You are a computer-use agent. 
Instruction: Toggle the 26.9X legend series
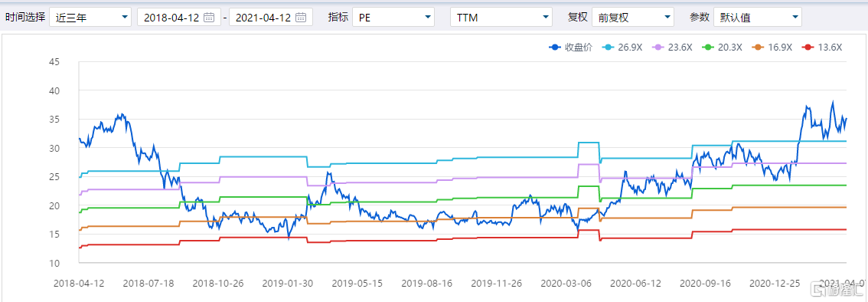click(623, 47)
